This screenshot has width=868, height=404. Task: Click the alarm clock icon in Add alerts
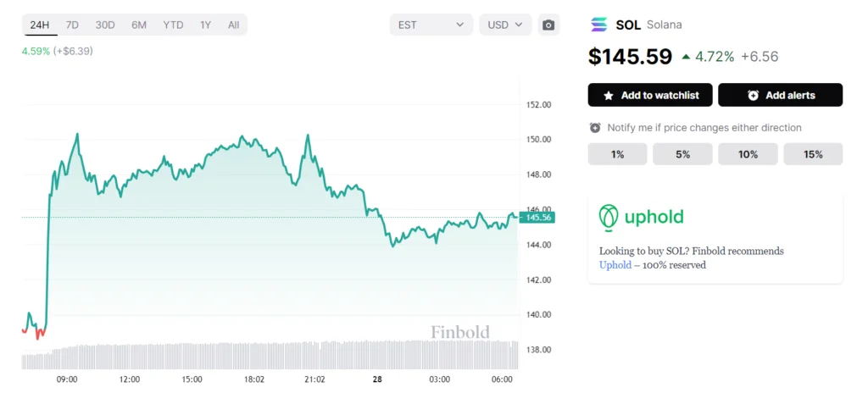pos(753,95)
